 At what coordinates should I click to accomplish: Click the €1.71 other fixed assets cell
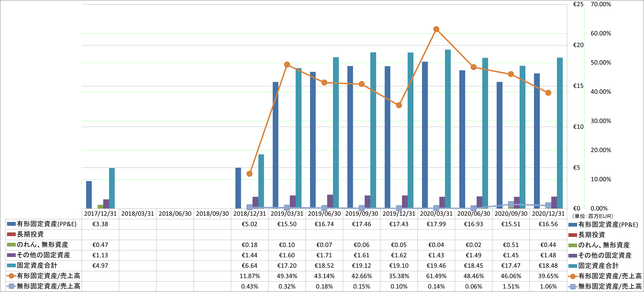(x=324, y=255)
